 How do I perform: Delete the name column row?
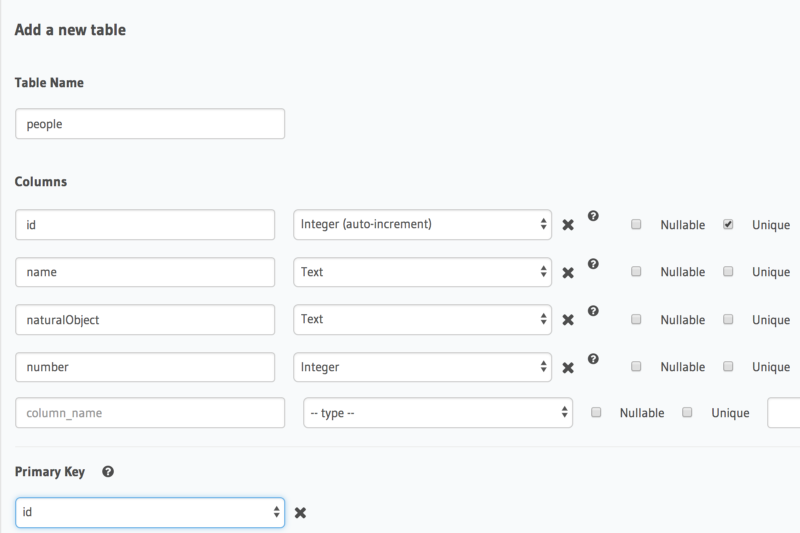point(568,273)
